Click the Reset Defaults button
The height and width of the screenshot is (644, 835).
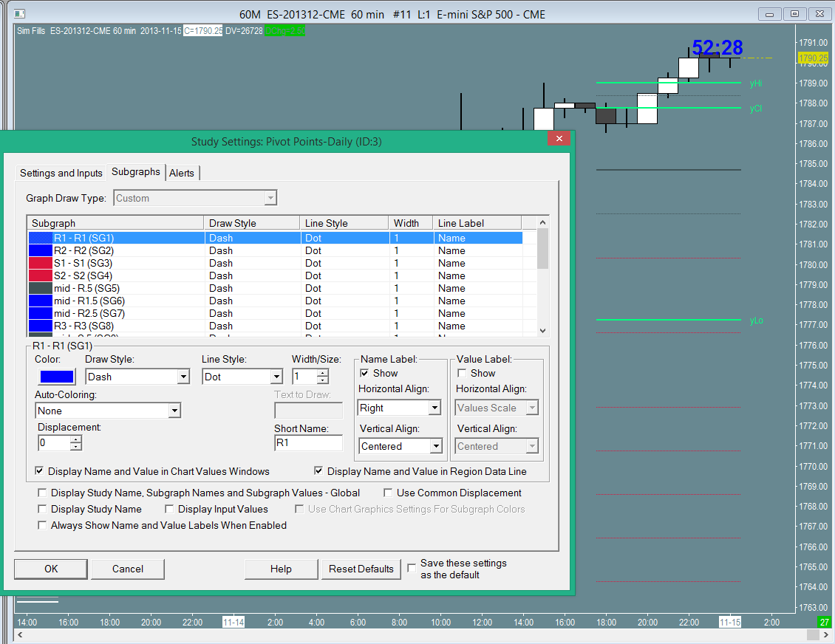(361, 569)
